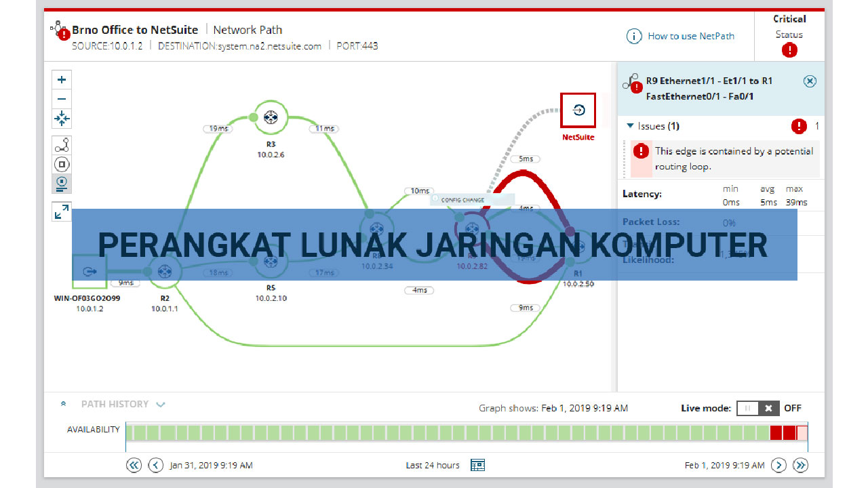Zoom out of the network path map

coord(61,99)
